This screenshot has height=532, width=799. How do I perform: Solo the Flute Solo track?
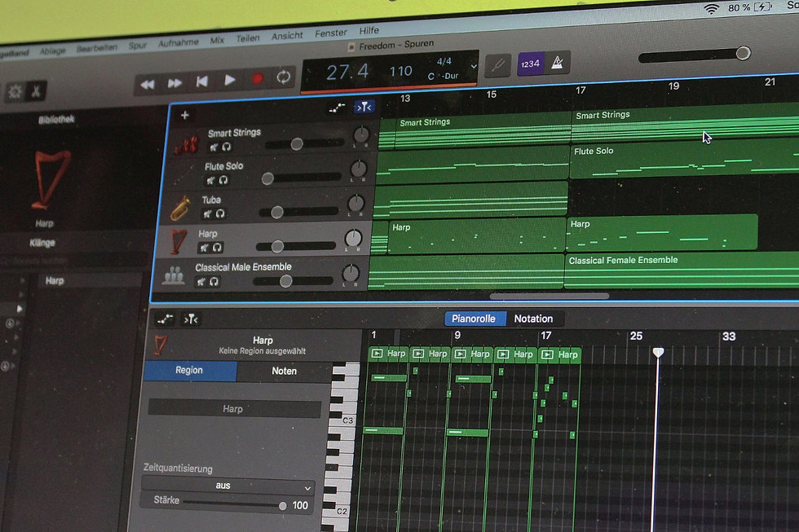[223, 180]
